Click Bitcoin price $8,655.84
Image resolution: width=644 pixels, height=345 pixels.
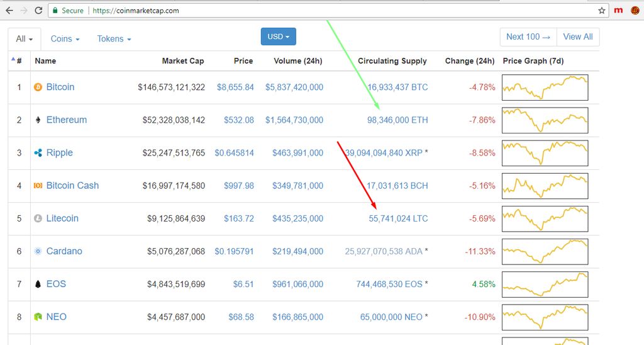235,87
